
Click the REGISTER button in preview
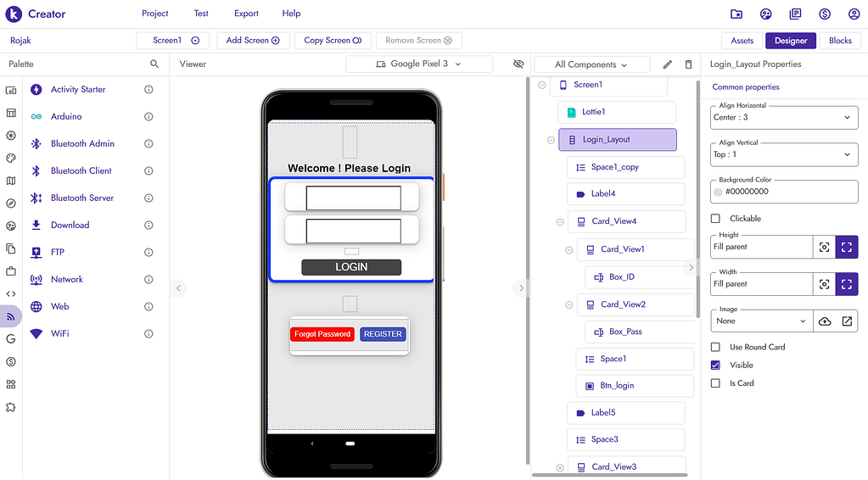(x=383, y=334)
